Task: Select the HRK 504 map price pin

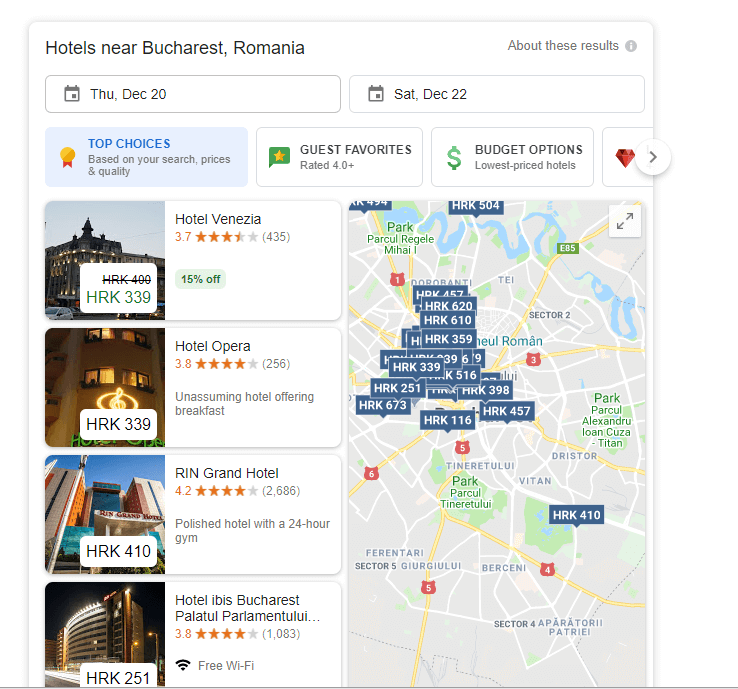Action: [475, 206]
